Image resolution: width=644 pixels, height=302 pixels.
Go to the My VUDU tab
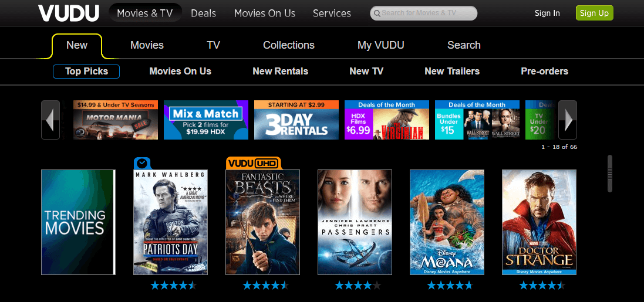[x=381, y=45]
